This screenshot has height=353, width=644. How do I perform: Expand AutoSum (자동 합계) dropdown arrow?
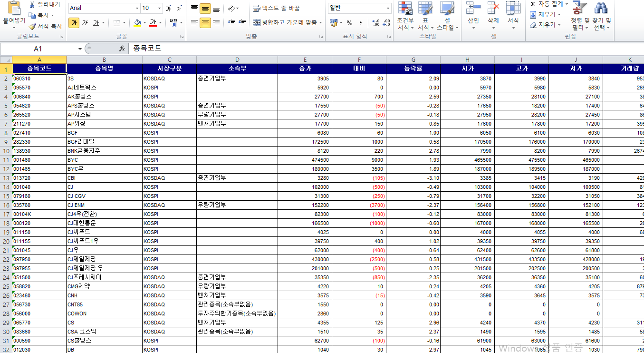click(567, 4)
